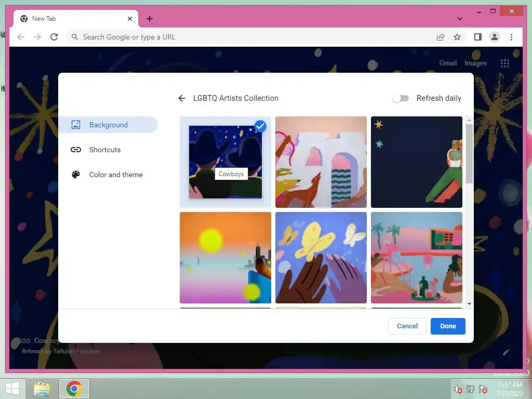Open the Images link
Image resolution: width=532 pixels, height=399 pixels.
pos(475,63)
